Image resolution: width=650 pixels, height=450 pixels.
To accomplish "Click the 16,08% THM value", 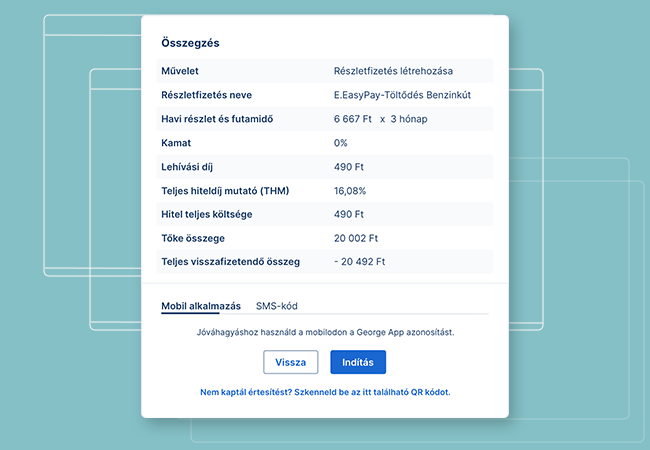I will (x=350, y=191).
